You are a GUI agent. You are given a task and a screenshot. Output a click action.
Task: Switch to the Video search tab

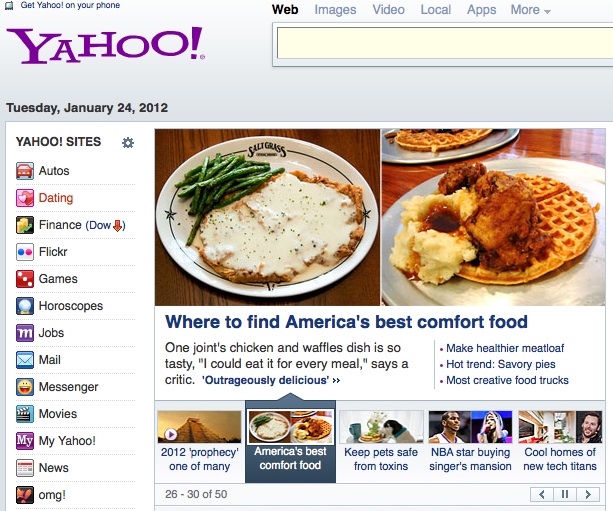388,10
